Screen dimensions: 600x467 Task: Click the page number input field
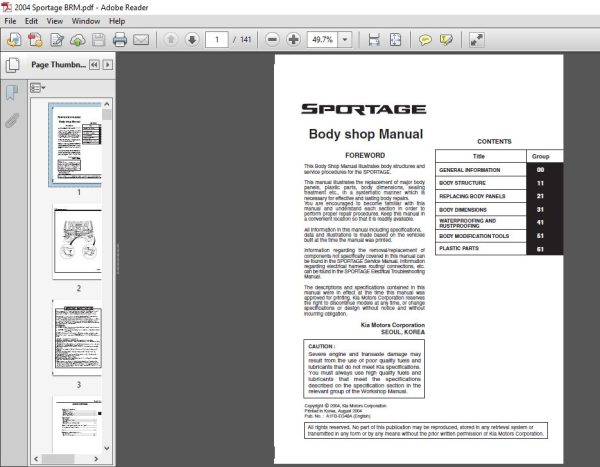pos(217,39)
